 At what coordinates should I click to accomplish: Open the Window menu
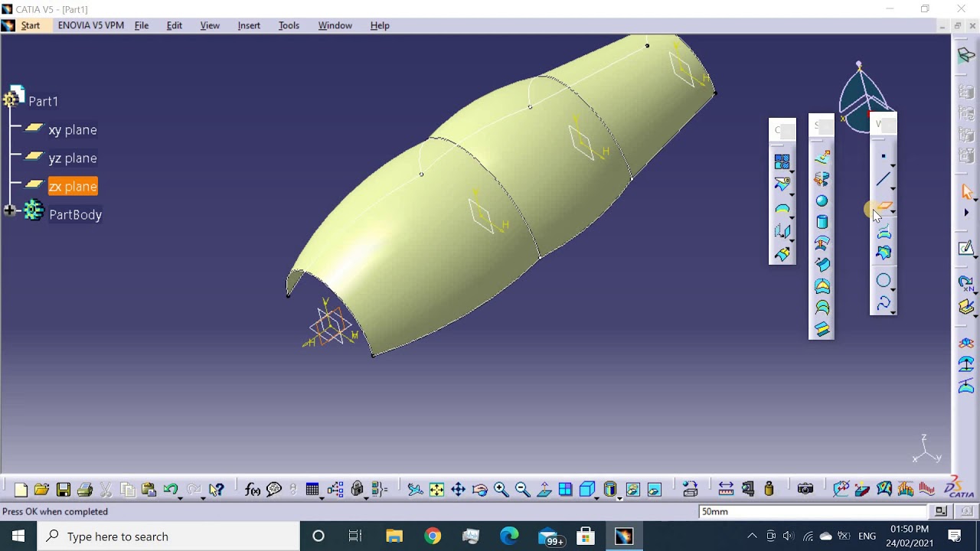[335, 25]
